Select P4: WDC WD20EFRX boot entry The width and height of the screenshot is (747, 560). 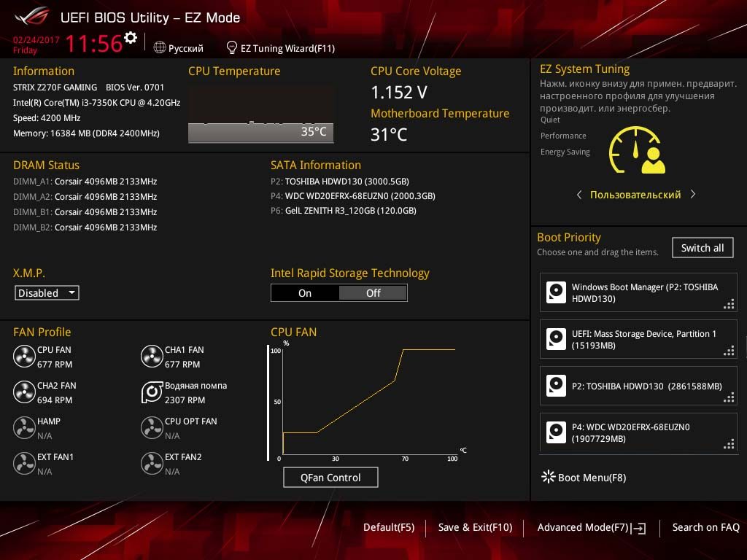click(638, 432)
